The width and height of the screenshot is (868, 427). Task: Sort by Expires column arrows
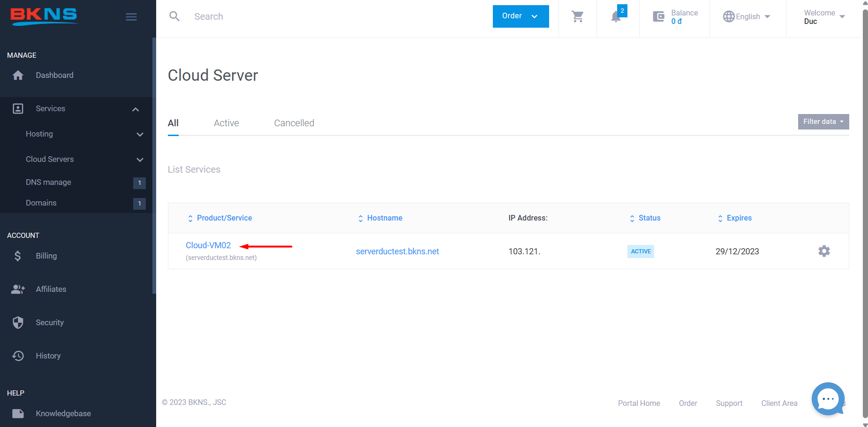(x=720, y=218)
